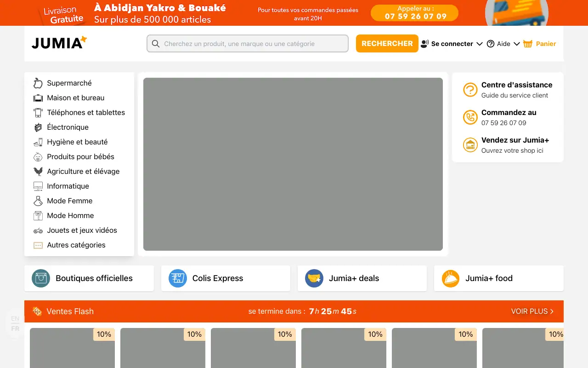The image size is (588, 368).
Task: Click the Commandez au phone icon
Action: pyautogui.click(x=470, y=117)
